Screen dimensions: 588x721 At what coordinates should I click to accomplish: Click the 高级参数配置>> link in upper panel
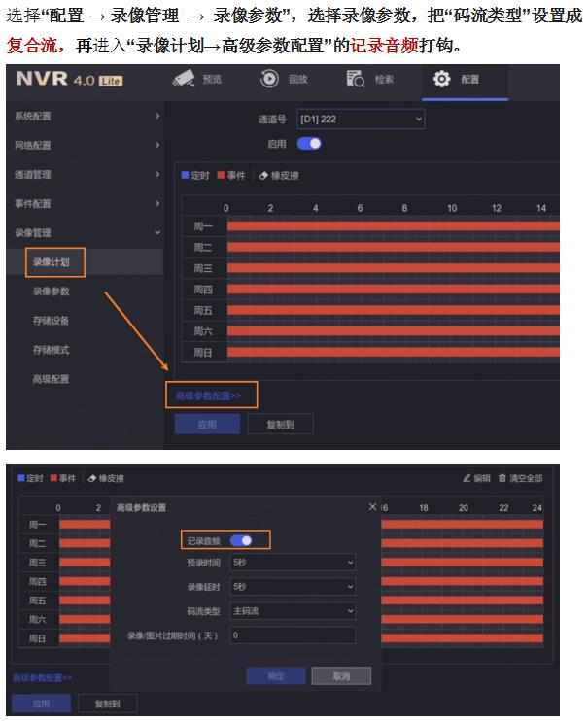click(x=208, y=395)
